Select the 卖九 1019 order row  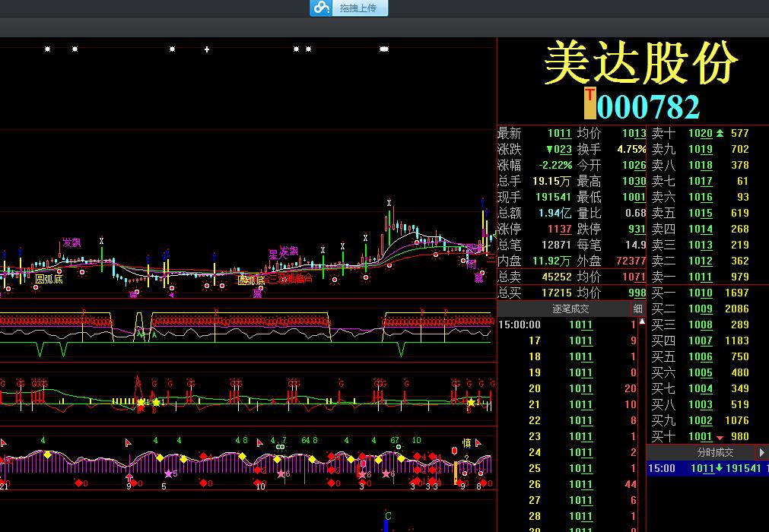coord(701,150)
